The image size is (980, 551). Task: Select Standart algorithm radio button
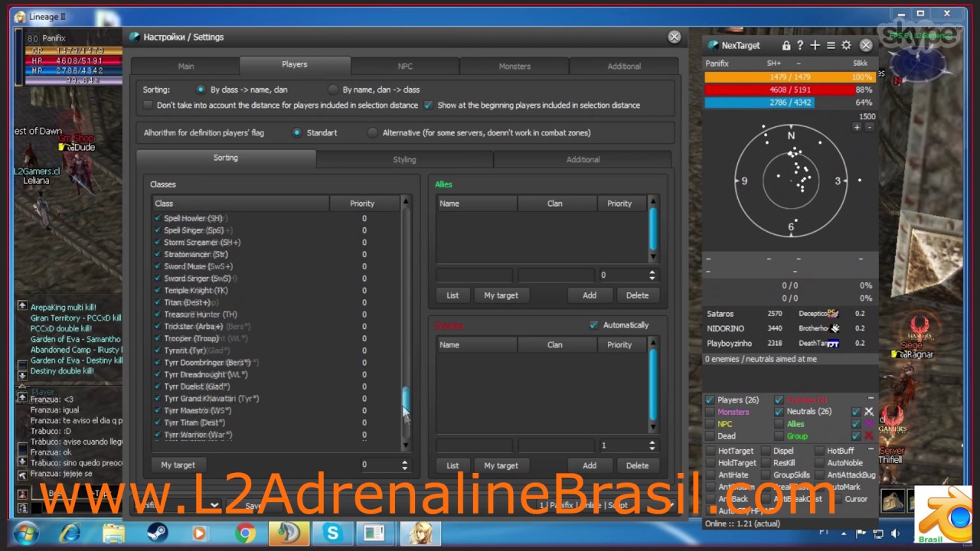(x=297, y=132)
